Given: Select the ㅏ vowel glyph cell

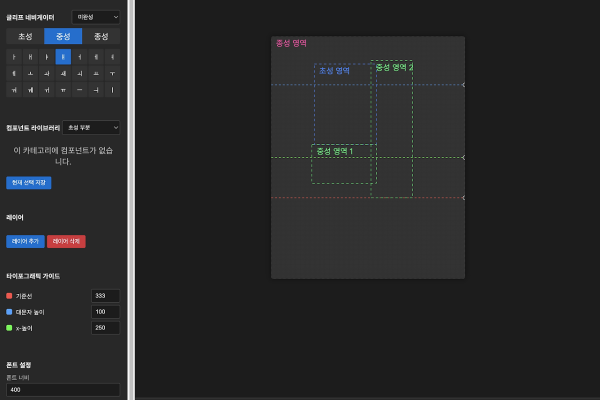Looking at the screenshot, I should 14,57.
